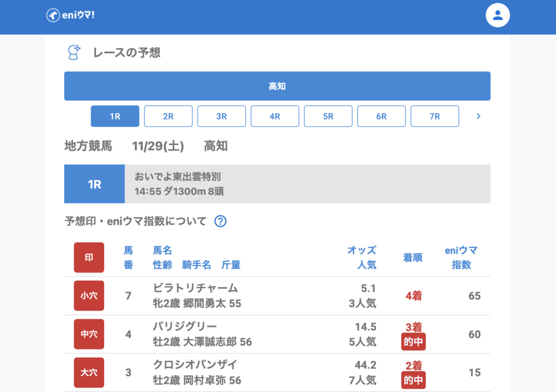556x392 pixels.
Task: Click the 小穴 mark badge
Action: (89, 296)
